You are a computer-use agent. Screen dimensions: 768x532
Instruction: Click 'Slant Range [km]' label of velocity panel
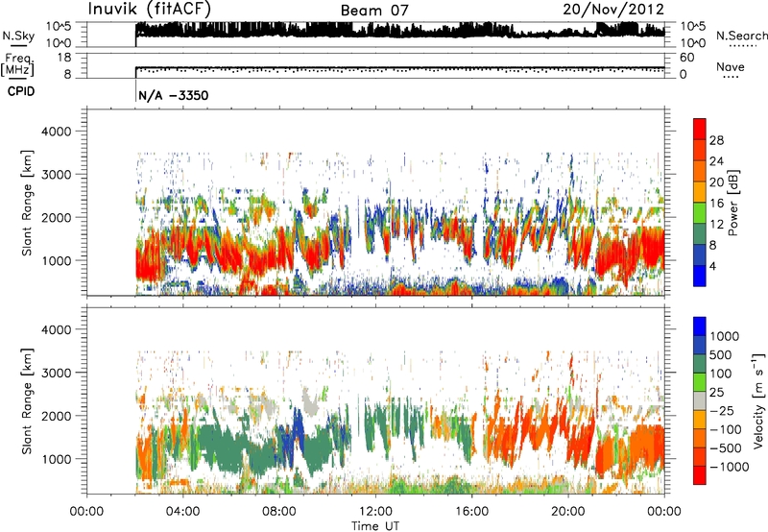pos(27,401)
